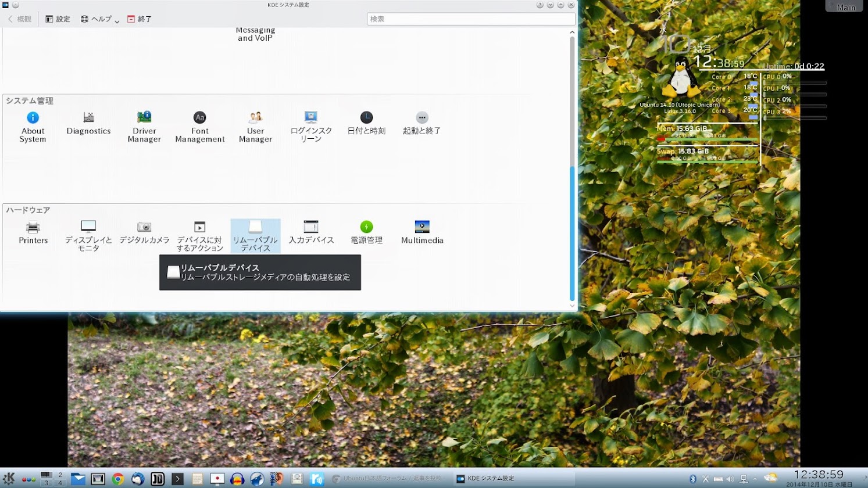Image resolution: width=868 pixels, height=488 pixels.
Task: Open リムーバブルデバイス settings
Action: click(x=255, y=236)
